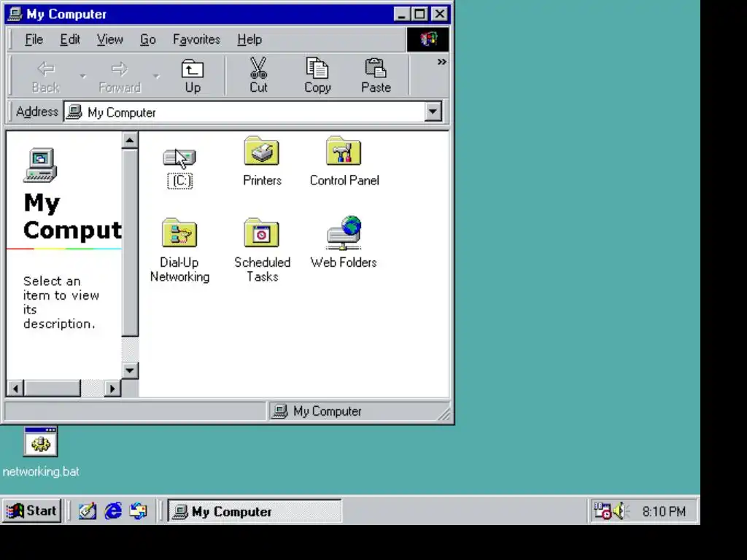
Task: Click the Copy toolbar button
Action: (317, 76)
